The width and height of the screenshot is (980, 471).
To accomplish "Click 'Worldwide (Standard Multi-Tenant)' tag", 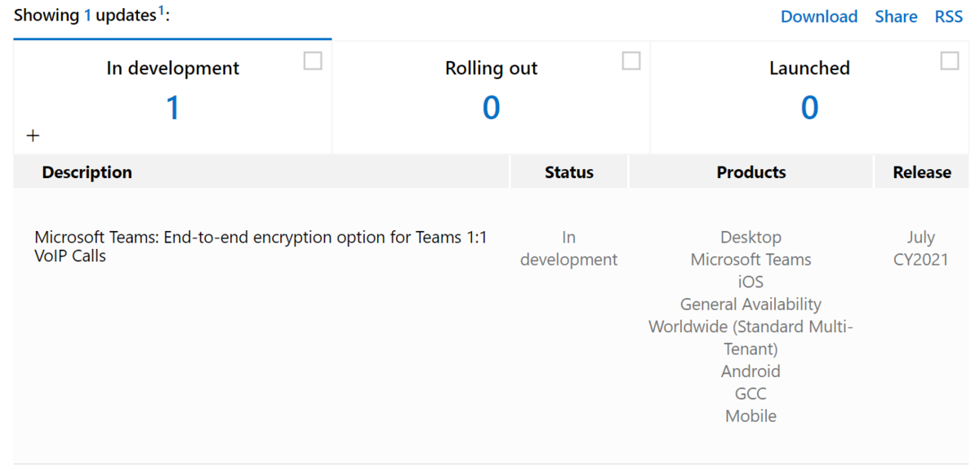I will [x=751, y=338].
